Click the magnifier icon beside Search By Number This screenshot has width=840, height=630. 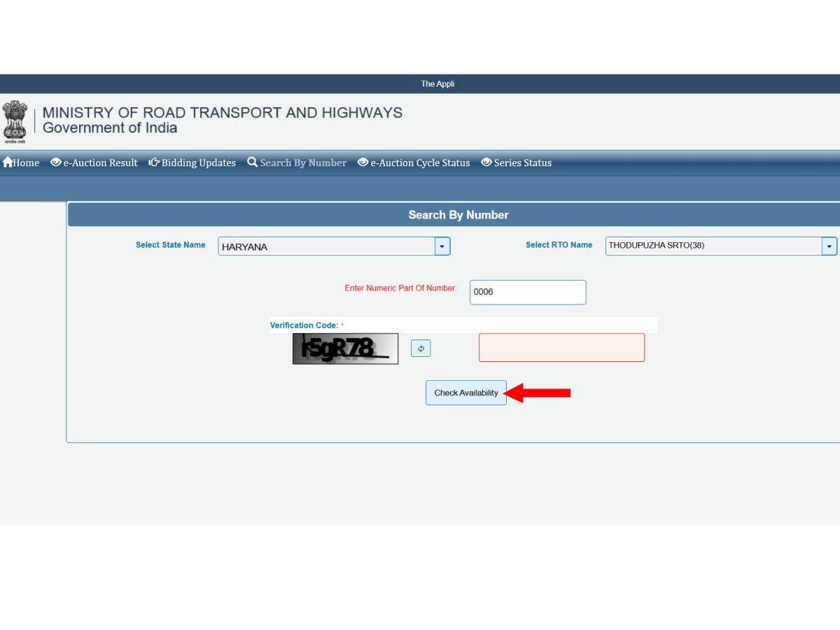point(253,162)
